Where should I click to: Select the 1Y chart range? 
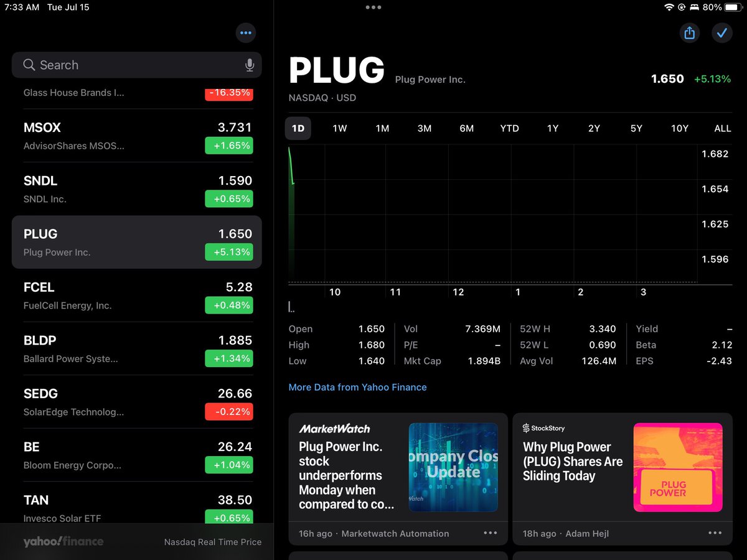coord(553,128)
